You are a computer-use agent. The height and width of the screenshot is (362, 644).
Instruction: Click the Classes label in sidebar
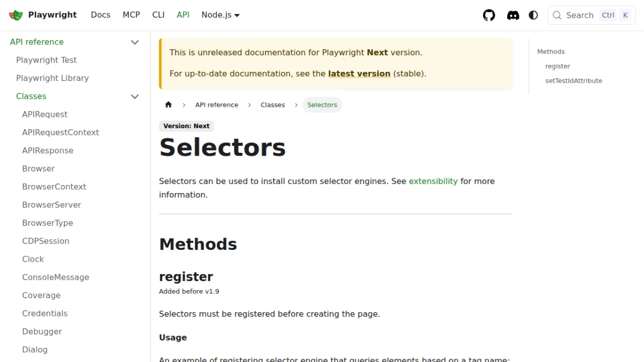tap(31, 97)
